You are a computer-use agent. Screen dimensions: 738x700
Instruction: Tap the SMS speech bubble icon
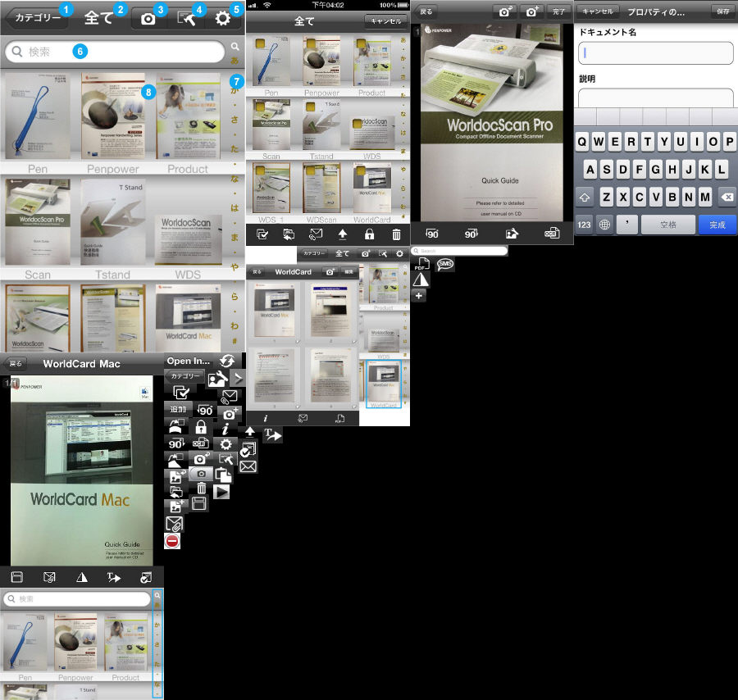coord(445,264)
